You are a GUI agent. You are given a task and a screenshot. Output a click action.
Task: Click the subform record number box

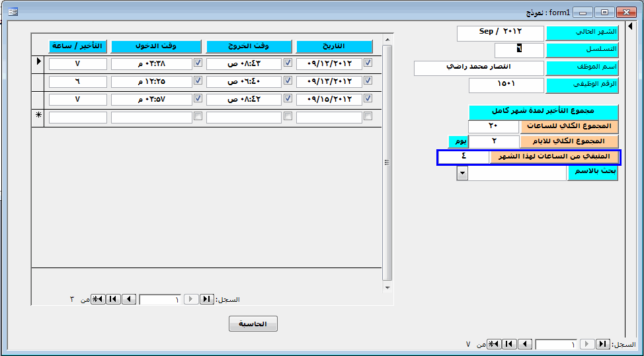pos(161,299)
